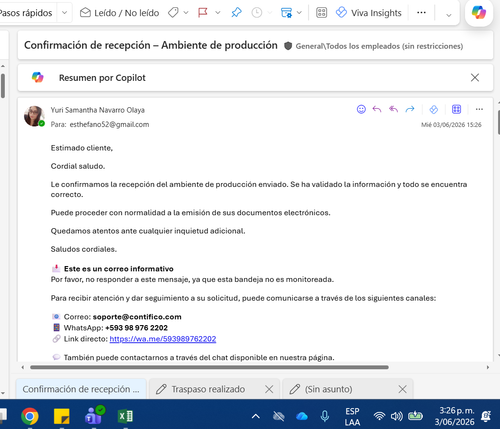The image size is (500, 429).
Task: Pin the message with the pin icon
Action: click(236, 13)
